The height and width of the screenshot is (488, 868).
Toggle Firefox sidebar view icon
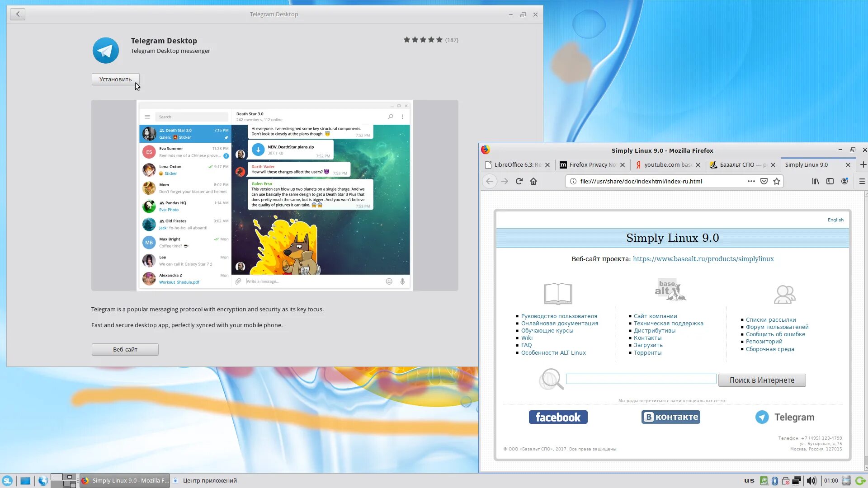pyautogui.click(x=830, y=181)
